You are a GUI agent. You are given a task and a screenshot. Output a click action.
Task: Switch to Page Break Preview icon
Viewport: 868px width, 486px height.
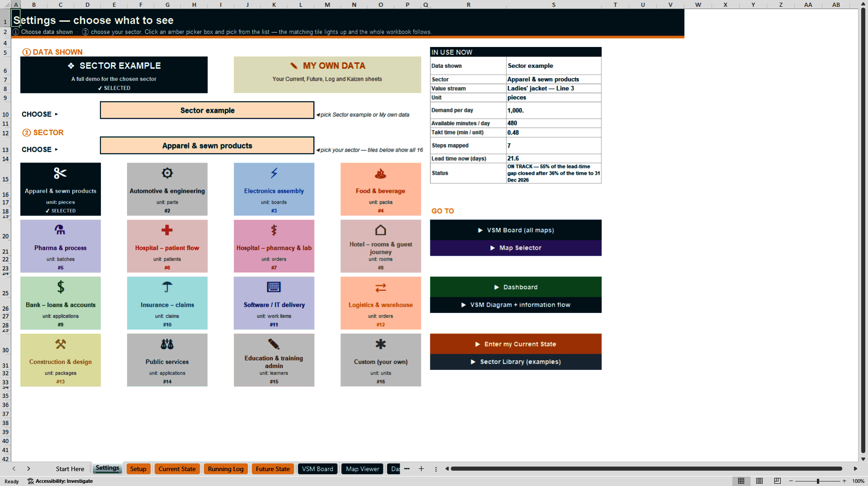pos(778,481)
